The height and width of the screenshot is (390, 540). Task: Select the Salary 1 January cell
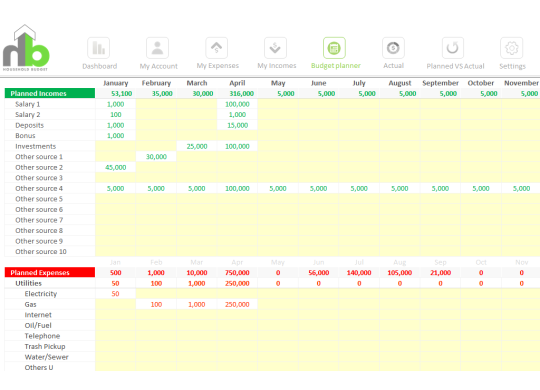click(115, 104)
